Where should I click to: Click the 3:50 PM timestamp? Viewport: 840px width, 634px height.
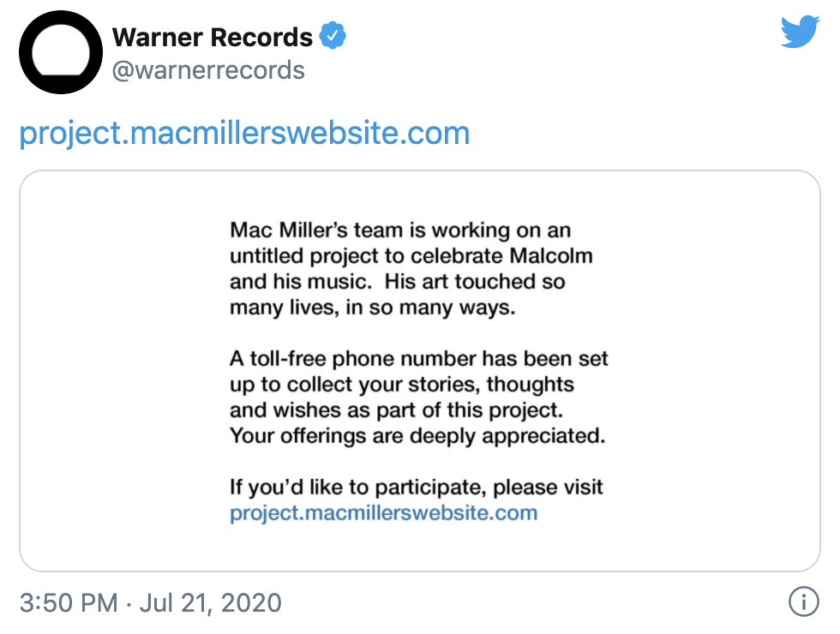(68, 602)
